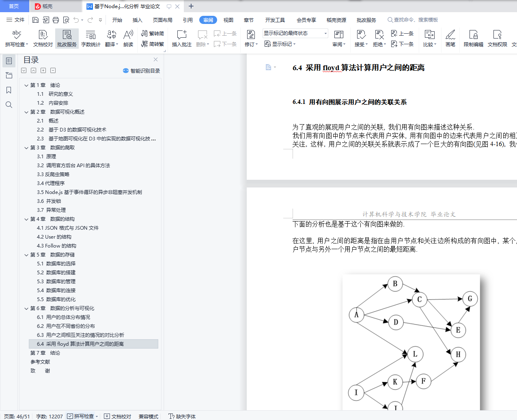
Task: Jump to 参考文献 in outline
Action: [x=40, y=362]
